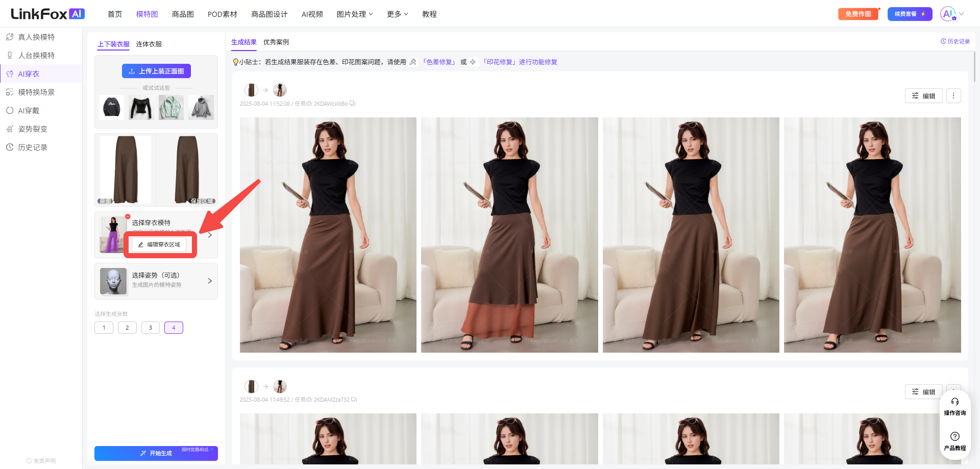
Task: Click 上传上装正面图 upload button
Action: [156, 71]
